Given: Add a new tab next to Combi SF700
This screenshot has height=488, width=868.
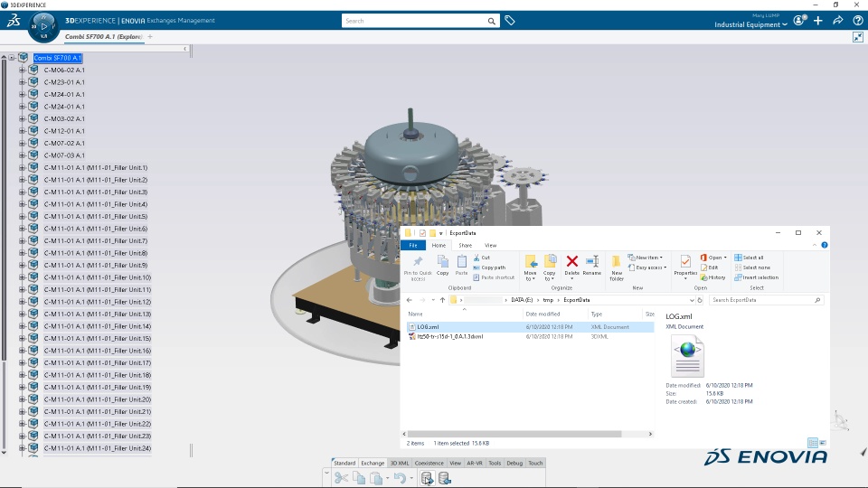Looking at the screenshot, I should [x=150, y=36].
